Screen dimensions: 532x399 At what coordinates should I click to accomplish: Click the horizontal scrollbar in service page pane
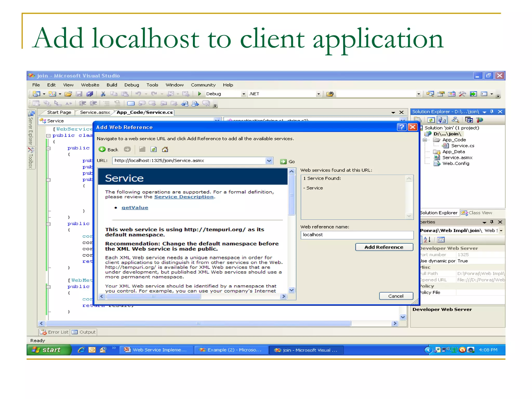[193, 296]
